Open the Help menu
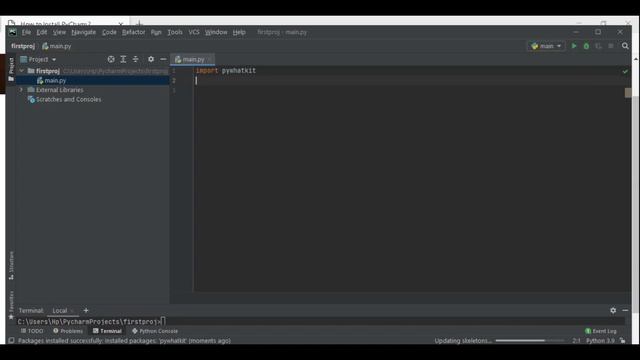Image resolution: width=640 pixels, height=360 pixels. click(239, 32)
